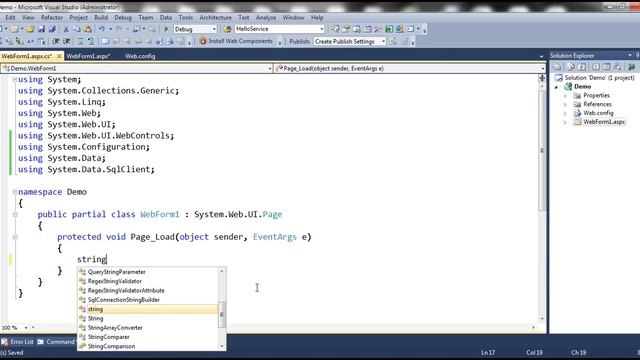
Task: Click the Open File folder icon in toolbar
Action: 29,29
